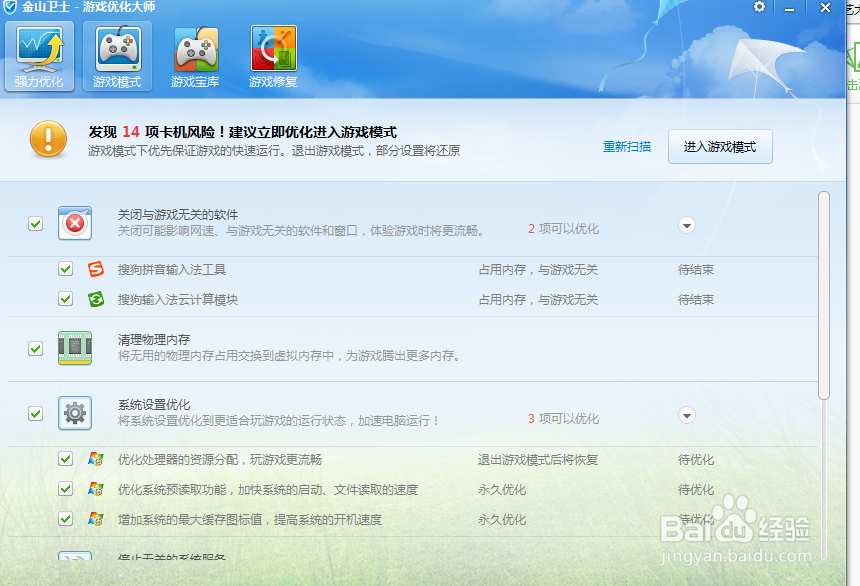The width and height of the screenshot is (860, 586).
Task: Click the vertical scrollbar thumb
Action: 824,295
